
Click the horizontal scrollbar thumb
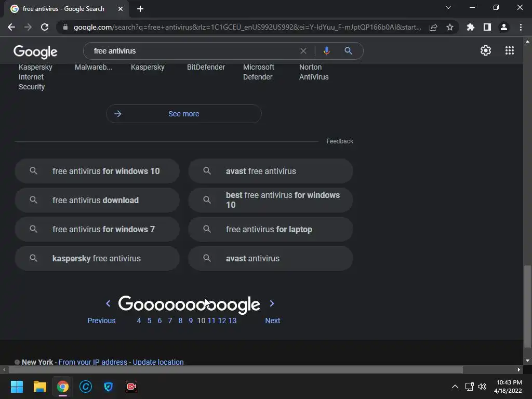click(x=236, y=369)
